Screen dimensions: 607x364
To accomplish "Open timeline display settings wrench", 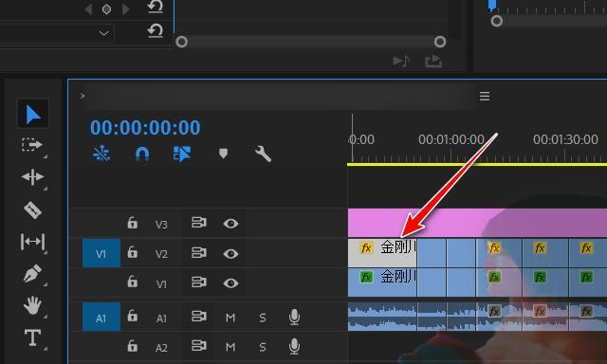I will (x=263, y=154).
